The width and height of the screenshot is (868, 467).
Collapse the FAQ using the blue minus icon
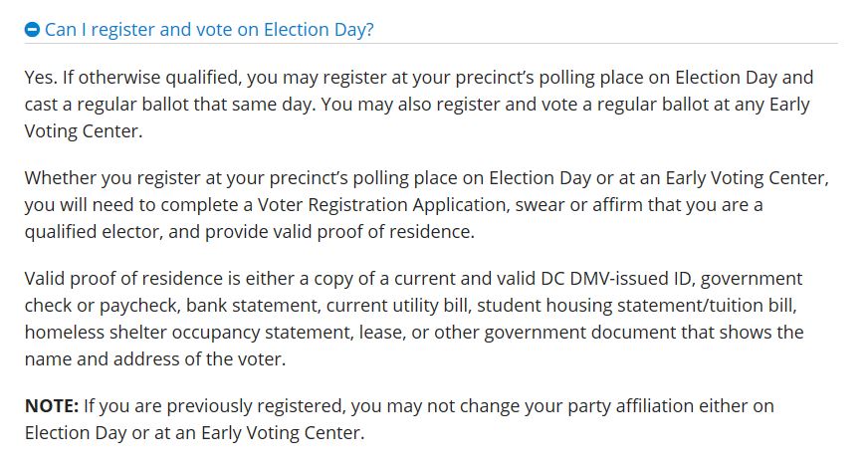pyautogui.click(x=32, y=29)
